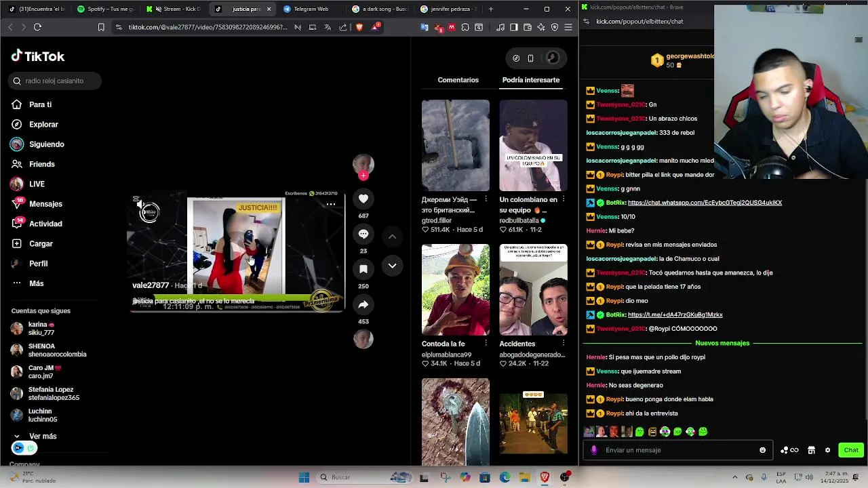Switch to Spotify browser tab
The height and width of the screenshot is (488, 868).
[x=105, y=9]
